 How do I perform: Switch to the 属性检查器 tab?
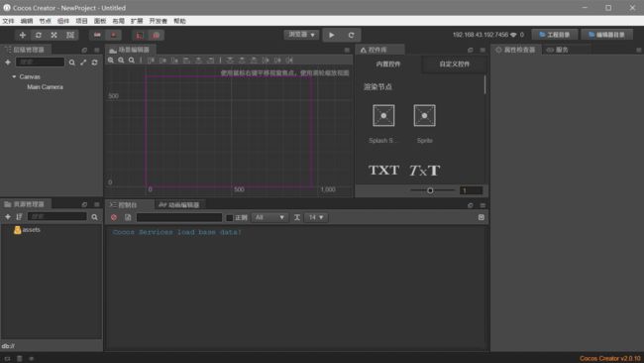coord(515,50)
